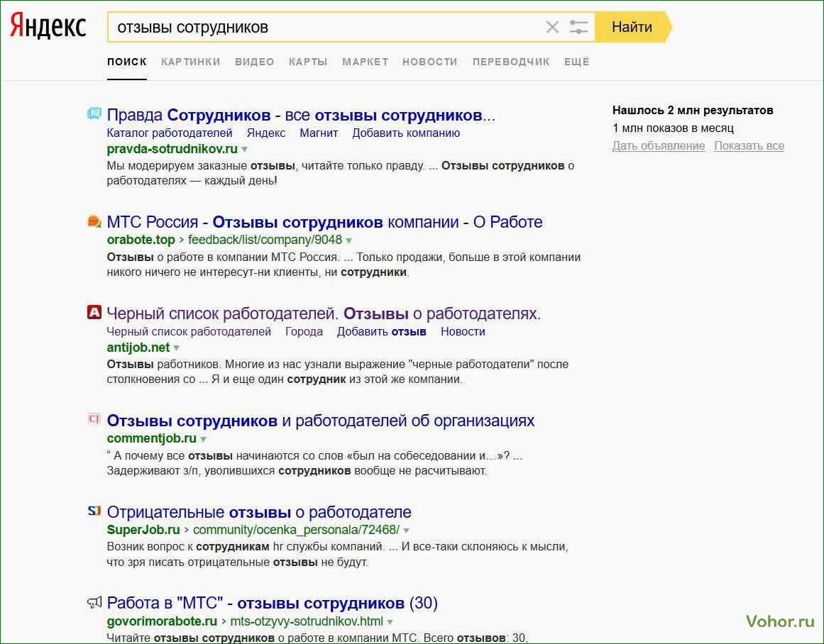Open the commentjob.ru green URL

coord(151,438)
